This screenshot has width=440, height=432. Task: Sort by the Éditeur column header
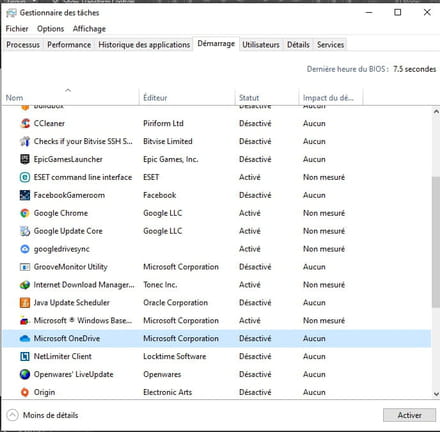(187, 98)
